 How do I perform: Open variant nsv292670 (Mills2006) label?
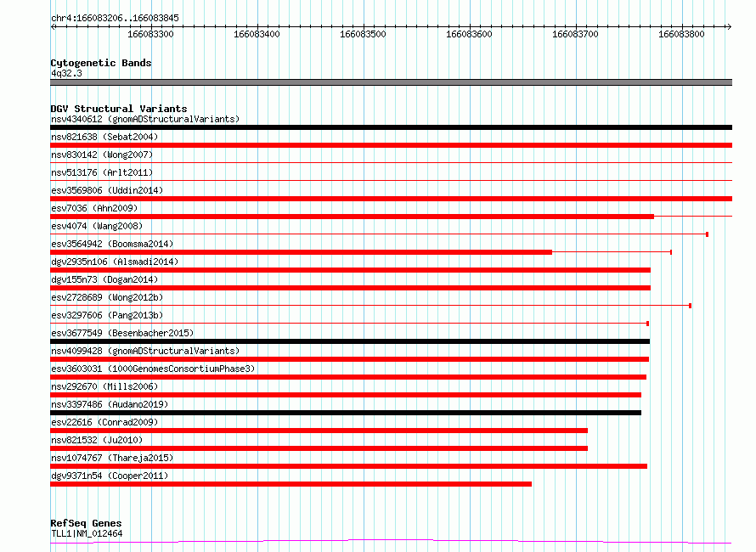tap(104, 386)
